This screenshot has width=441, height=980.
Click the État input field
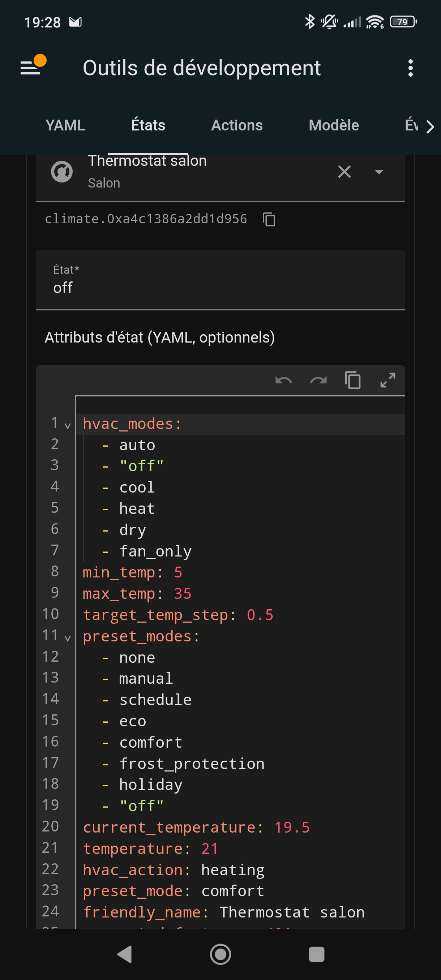click(220, 281)
